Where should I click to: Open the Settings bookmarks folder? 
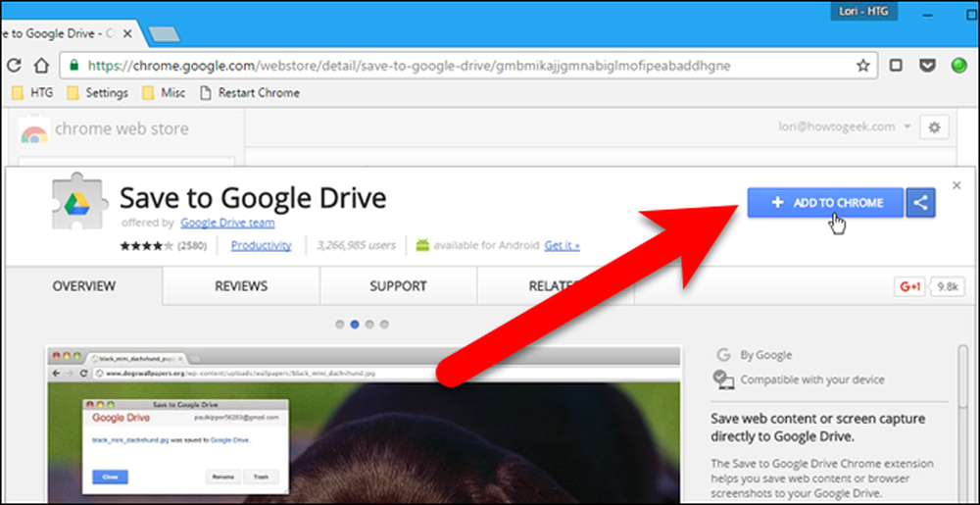coord(97,93)
